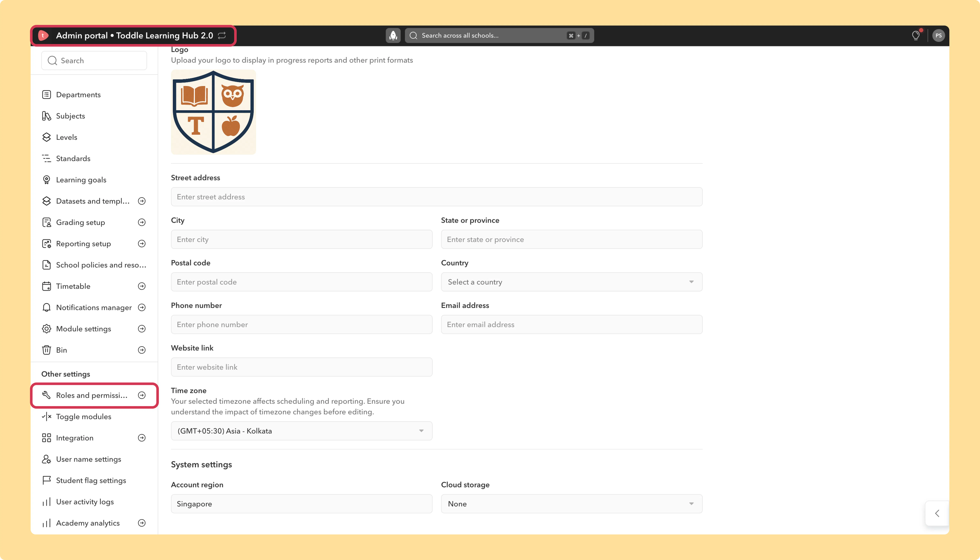This screenshot has width=980, height=560.
Task: Click the Academy analytics chart icon
Action: [47, 523]
